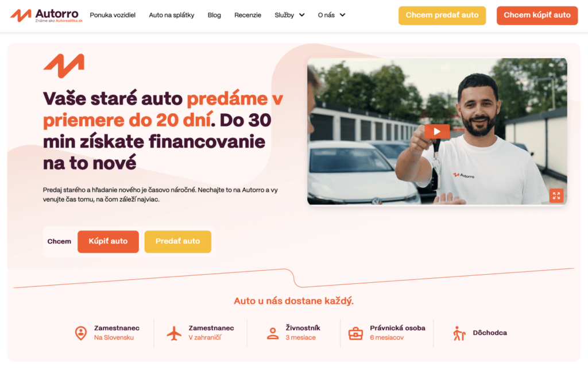
Task: Go to Auto na splátky page
Action: tap(171, 15)
